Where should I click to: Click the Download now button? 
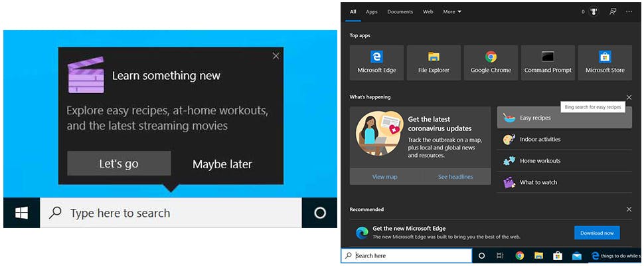[597, 233]
